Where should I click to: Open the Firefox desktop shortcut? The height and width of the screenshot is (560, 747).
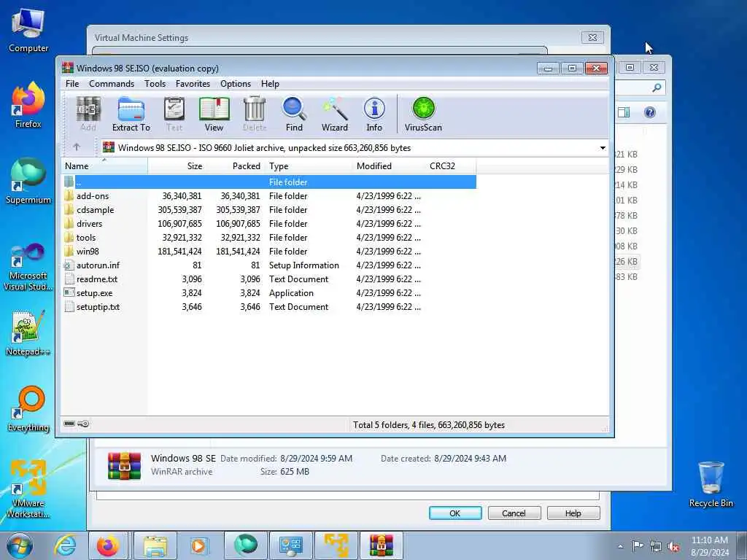[x=28, y=106]
